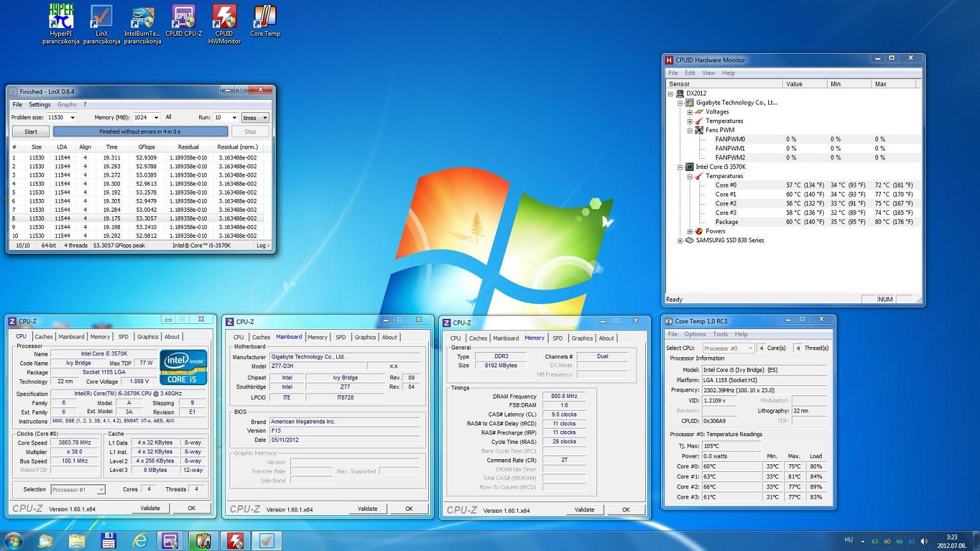Open the Problem size dropdown in LinX
The height and width of the screenshot is (551, 980).
(72, 117)
